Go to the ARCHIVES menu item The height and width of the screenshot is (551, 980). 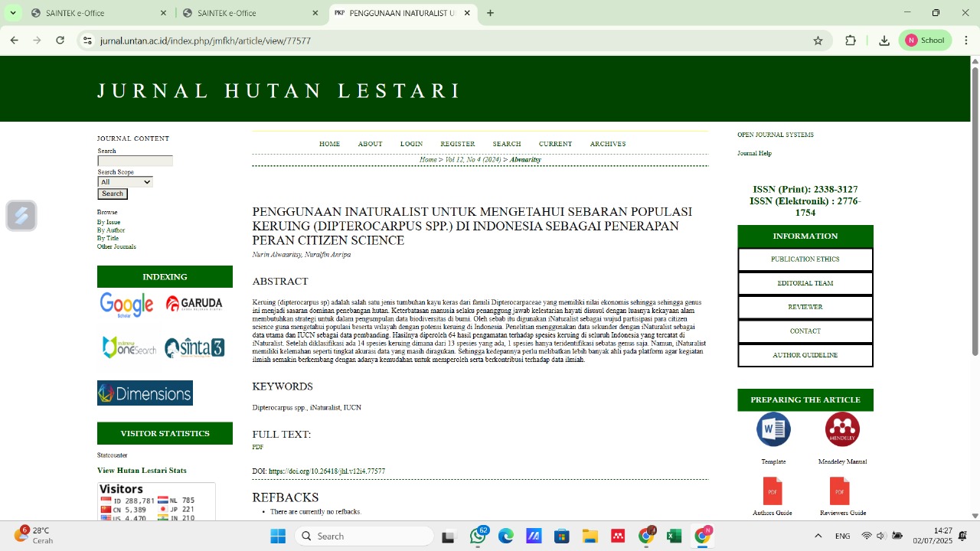coord(607,144)
